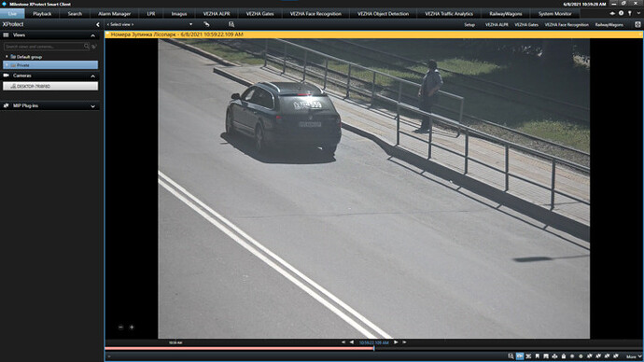Click Setup button in the toolbar
Image resolution: width=644 pixels, height=362 pixels.
point(469,24)
